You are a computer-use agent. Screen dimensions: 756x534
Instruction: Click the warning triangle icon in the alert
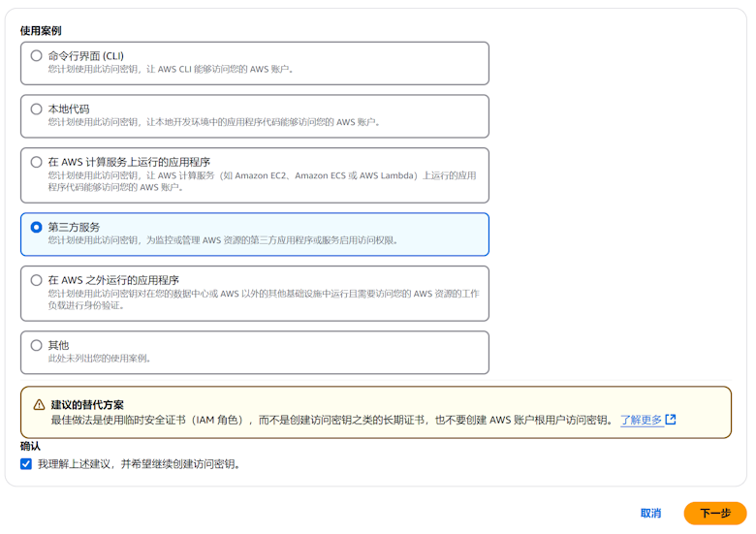(x=39, y=405)
